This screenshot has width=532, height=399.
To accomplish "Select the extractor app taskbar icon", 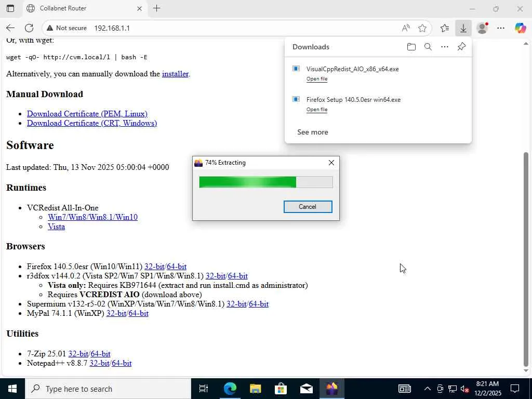I will (x=331, y=389).
